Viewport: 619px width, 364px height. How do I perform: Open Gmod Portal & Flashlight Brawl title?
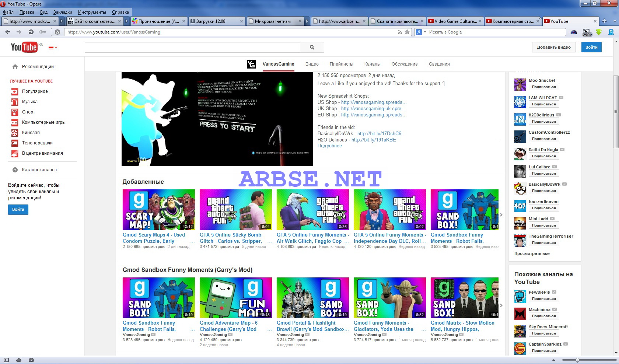[311, 326]
